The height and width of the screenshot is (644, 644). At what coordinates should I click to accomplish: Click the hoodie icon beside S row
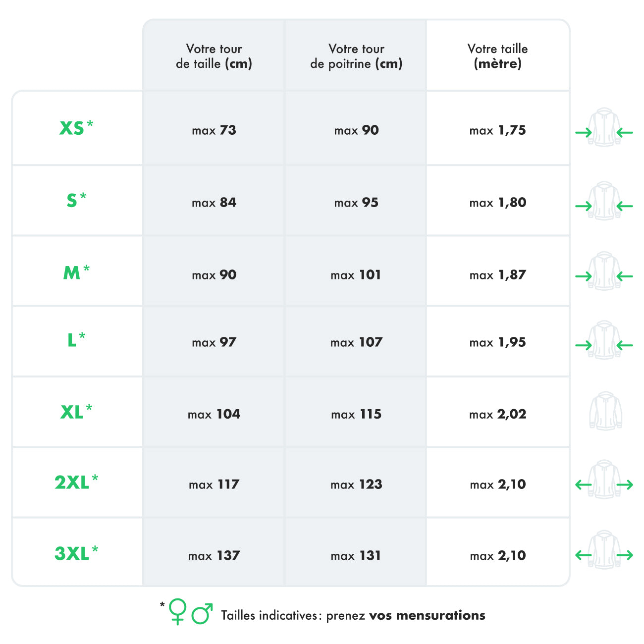[604, 201]
